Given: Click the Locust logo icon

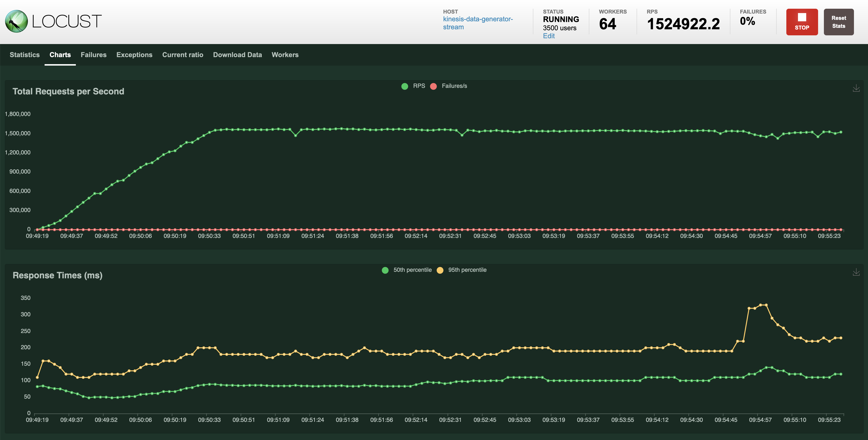Looking at the screenshot, I should pos(16,21).
